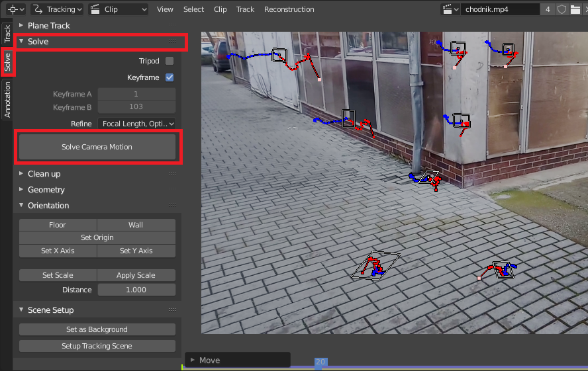Click the Distance value field
The height and width of the screenshot is (371, 588).
[136, 290]
